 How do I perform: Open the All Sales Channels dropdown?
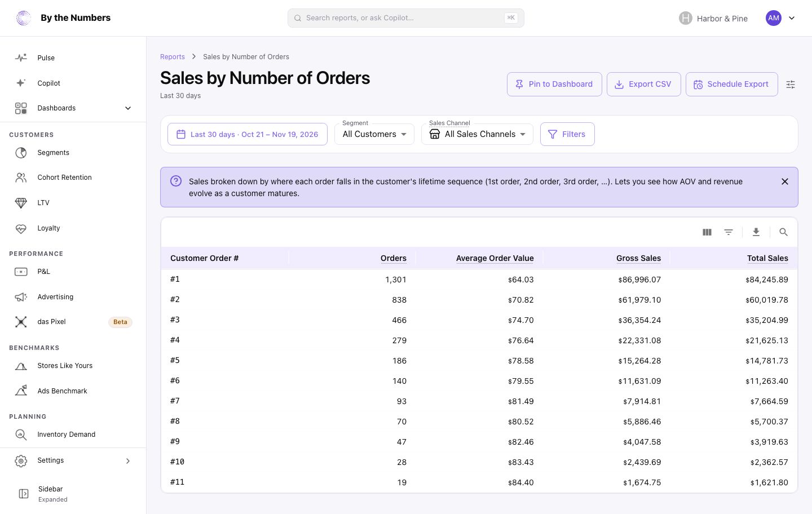[x=477, y=134]
